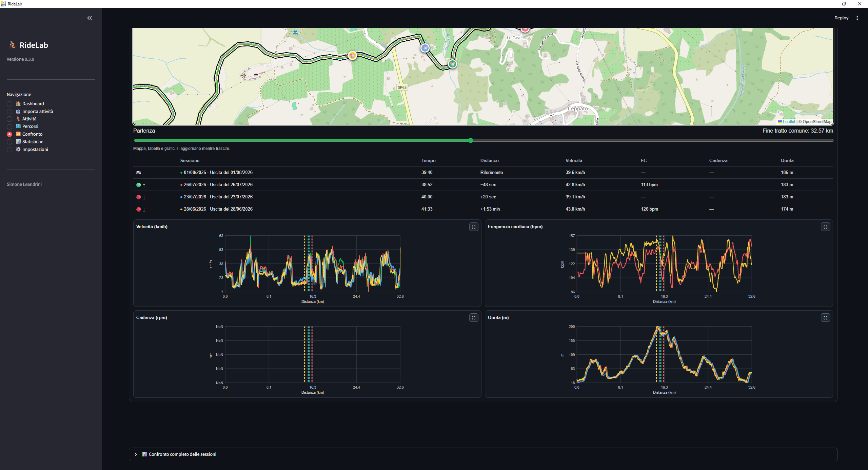Click the yellow rider marker on the map
Screen dimensions: 868x470
(x=353, y=55)
